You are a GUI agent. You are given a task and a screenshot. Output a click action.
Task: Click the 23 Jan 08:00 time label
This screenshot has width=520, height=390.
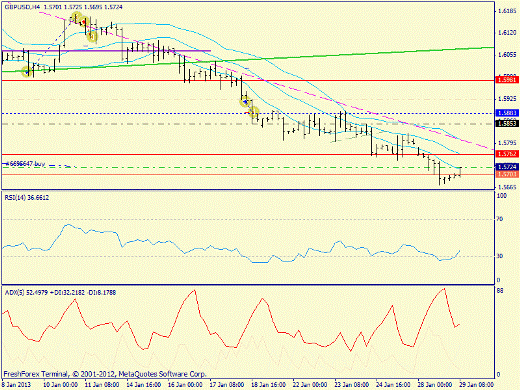click(352, 384)
